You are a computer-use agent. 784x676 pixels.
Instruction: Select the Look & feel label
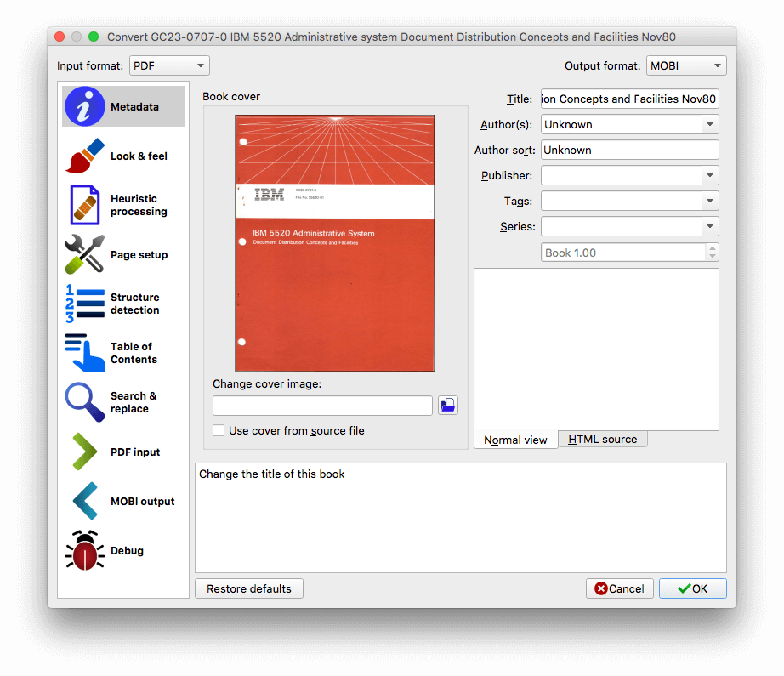click(139, 156)
